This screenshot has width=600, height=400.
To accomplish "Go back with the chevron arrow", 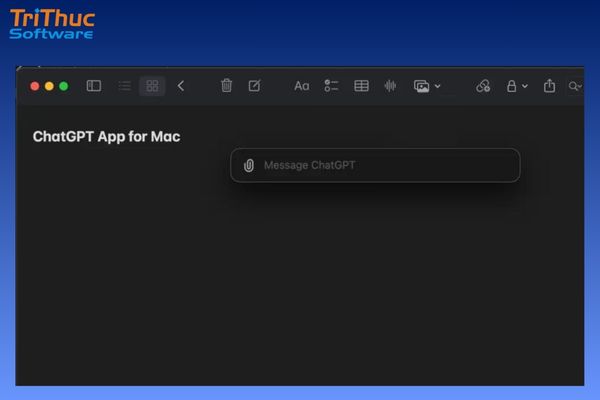I will 181,86.
